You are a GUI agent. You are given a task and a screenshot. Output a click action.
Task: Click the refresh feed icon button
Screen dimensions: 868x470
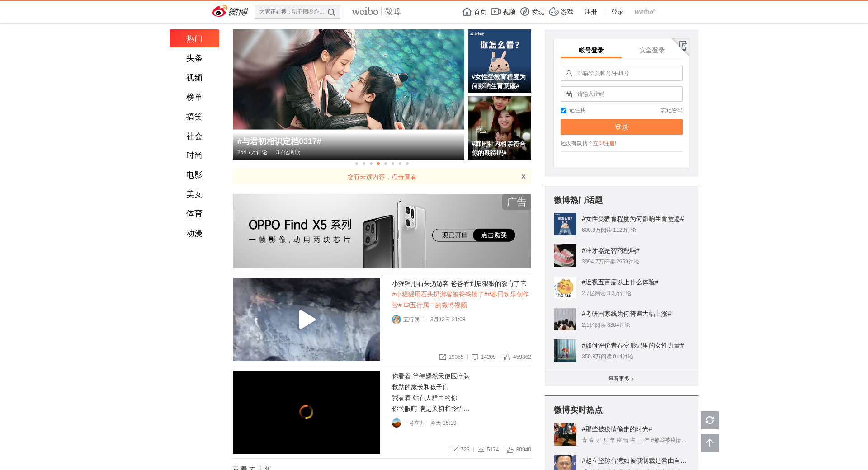(x=709, y=420)
